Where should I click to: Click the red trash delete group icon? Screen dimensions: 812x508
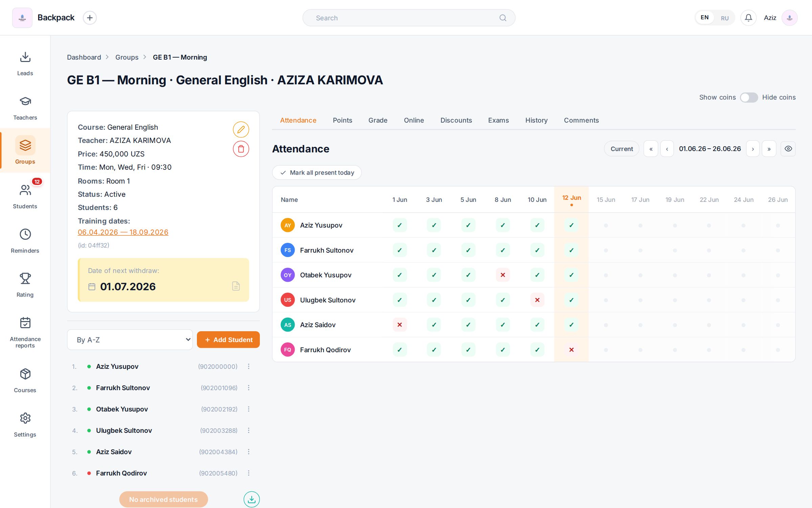pos(241,149)
